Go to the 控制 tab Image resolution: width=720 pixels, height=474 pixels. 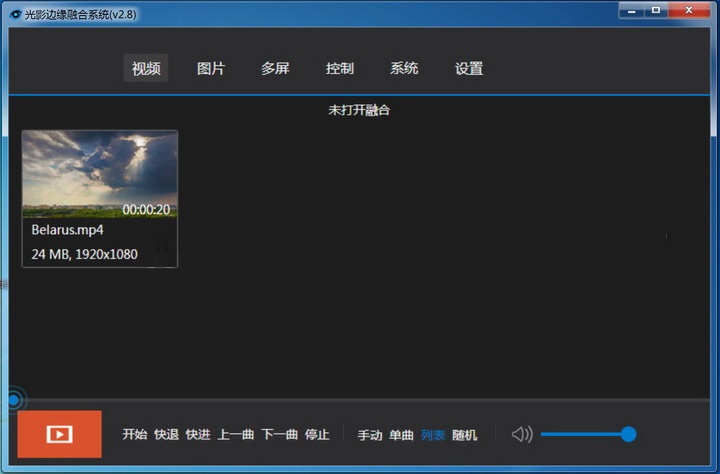pyautogui.click(x=340, y=68)
